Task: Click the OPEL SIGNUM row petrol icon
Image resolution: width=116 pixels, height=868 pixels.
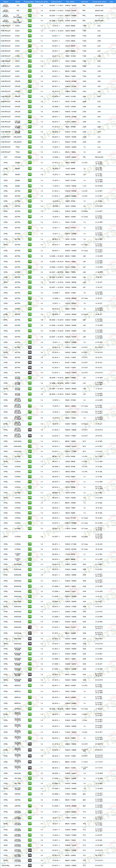Action: [30, 773]
